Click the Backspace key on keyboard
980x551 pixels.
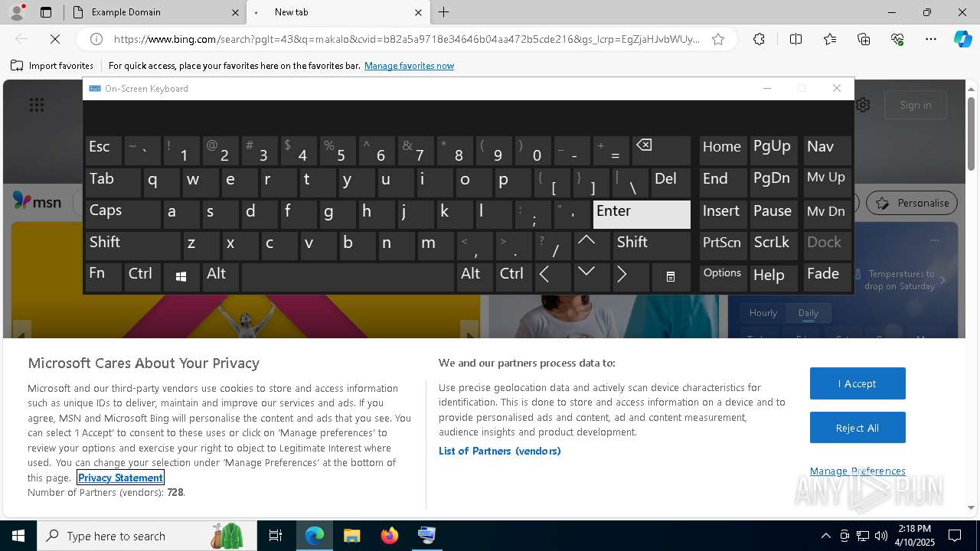point(661,151)
